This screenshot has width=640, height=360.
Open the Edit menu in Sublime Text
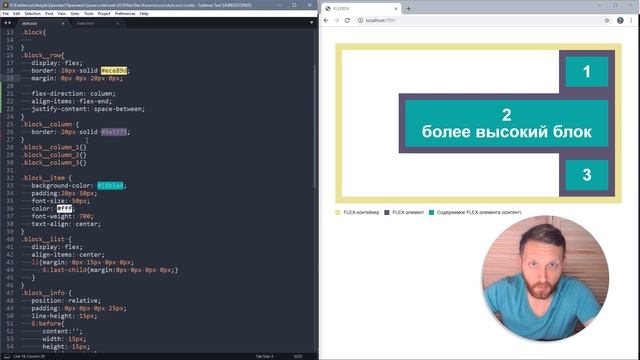tap(16, 13)
